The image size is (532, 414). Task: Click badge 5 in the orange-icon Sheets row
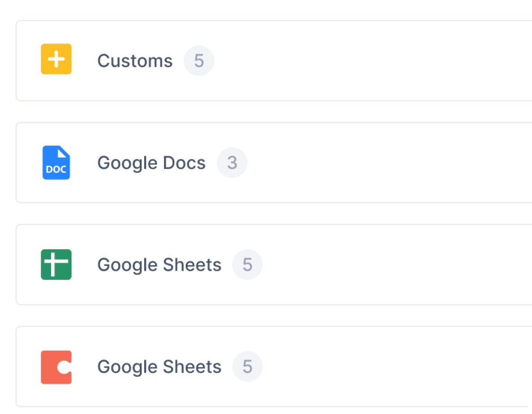[247, 367]
